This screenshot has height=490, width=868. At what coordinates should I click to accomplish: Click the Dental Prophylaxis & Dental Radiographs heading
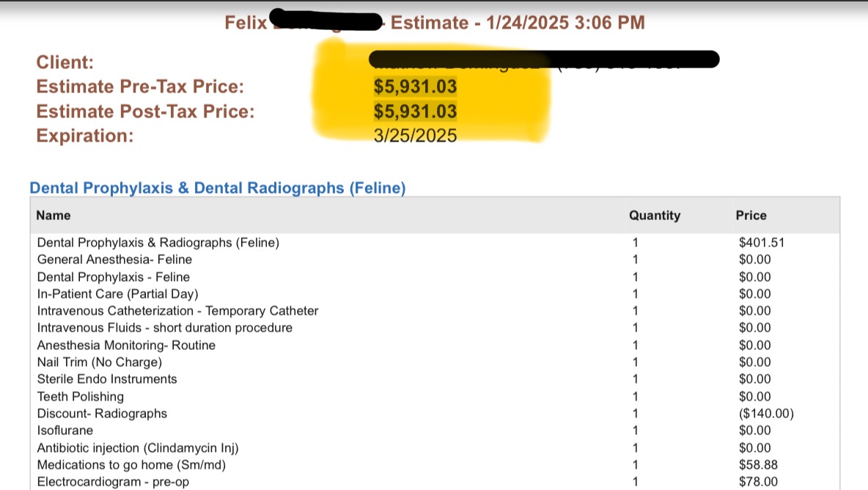[218, 188]
